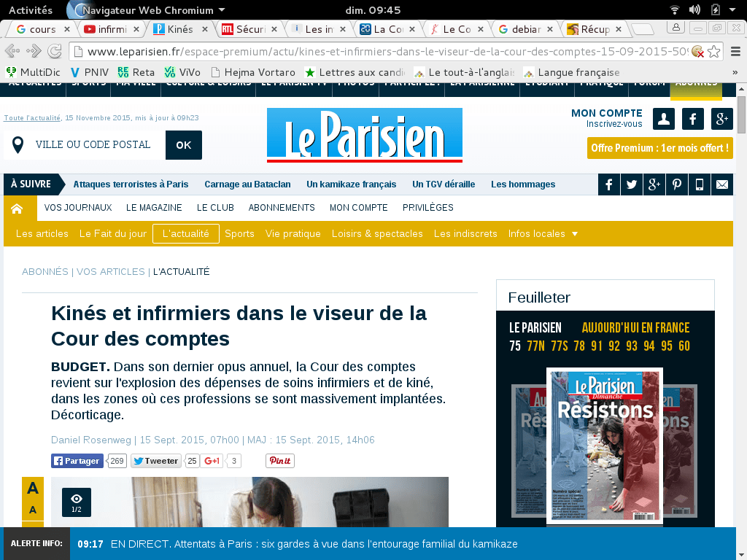Increase text size with the large A
Viewport: 747px width, 560px height.
click(x=33, y=488)
